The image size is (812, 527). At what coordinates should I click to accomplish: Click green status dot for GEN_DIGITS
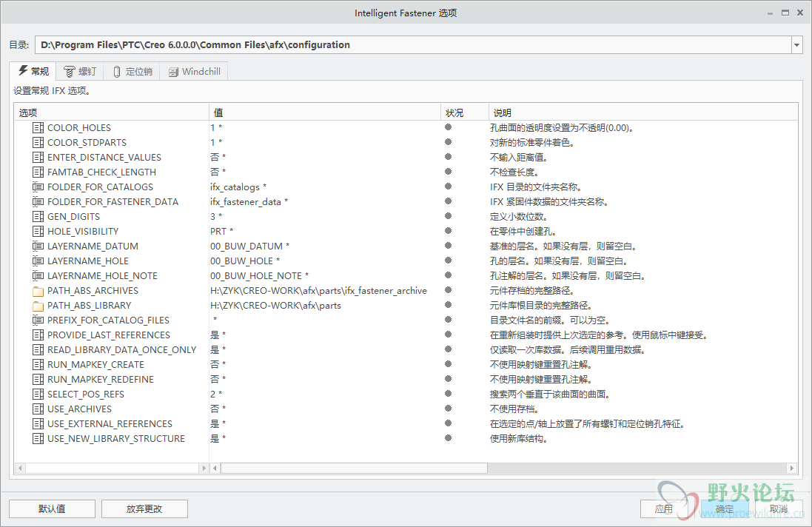click(x=448, y=216)
